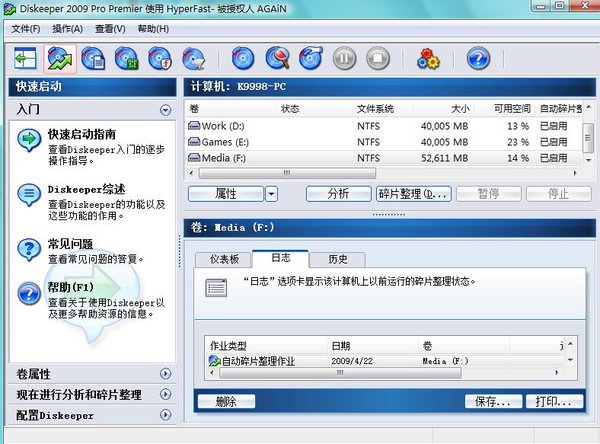Click the volume list scroll-down arrow
The height and width of the screenshot is (444, 600).
(x=589, y=160)
